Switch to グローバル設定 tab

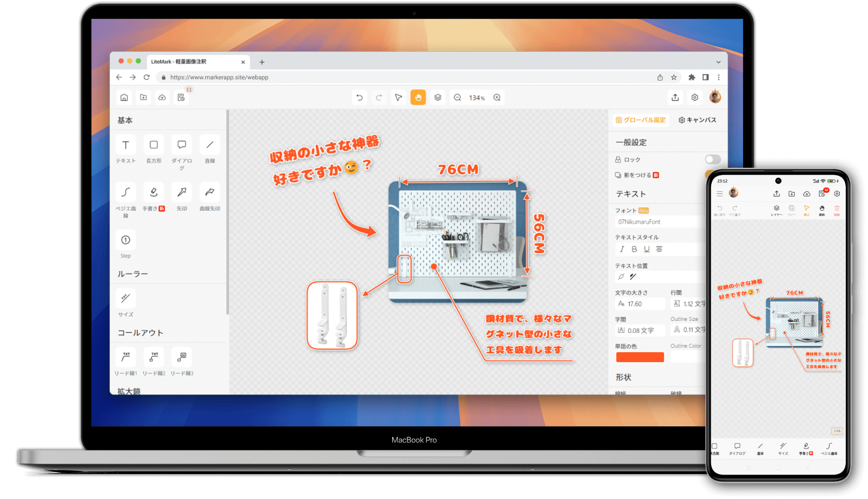click(641, 120)
